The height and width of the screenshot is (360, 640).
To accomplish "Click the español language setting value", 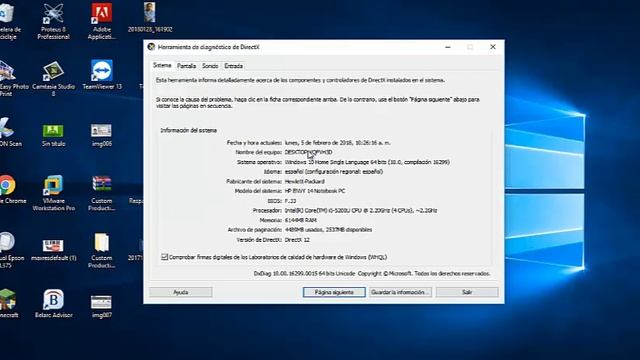I will pyautogui.click(x=334, y=172).
